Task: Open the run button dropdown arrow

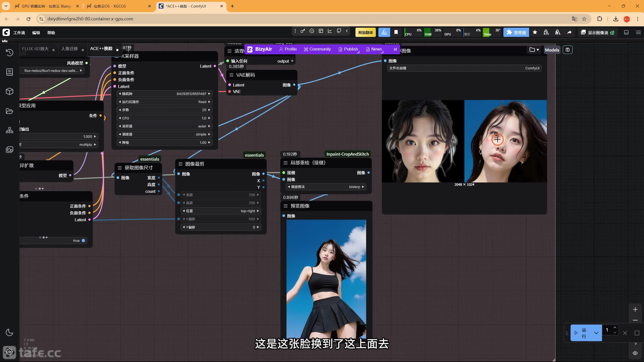Action: pos(596,333)
